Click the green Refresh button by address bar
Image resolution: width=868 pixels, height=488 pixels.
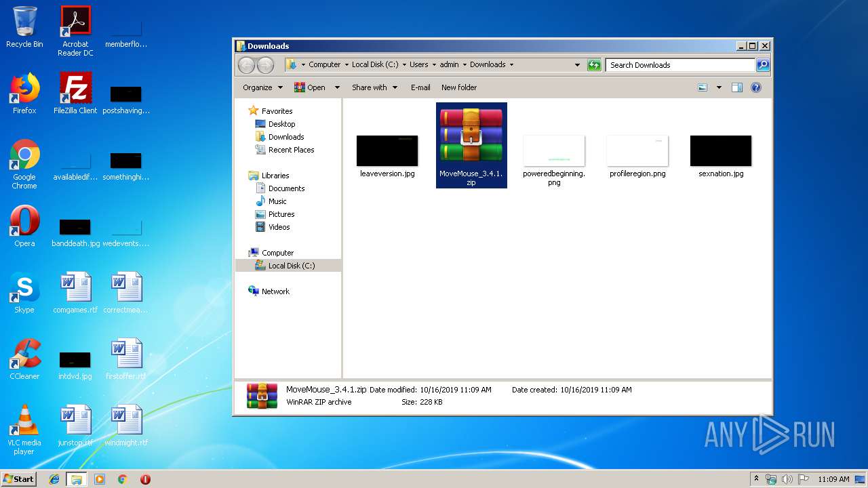tap(594, 65)
